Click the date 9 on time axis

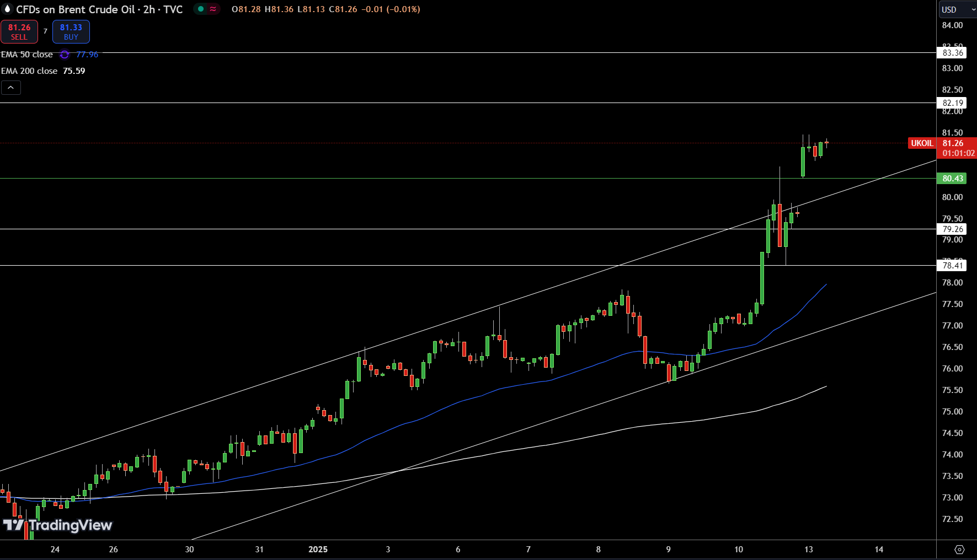pyautogui.click(x=669, y=550)
